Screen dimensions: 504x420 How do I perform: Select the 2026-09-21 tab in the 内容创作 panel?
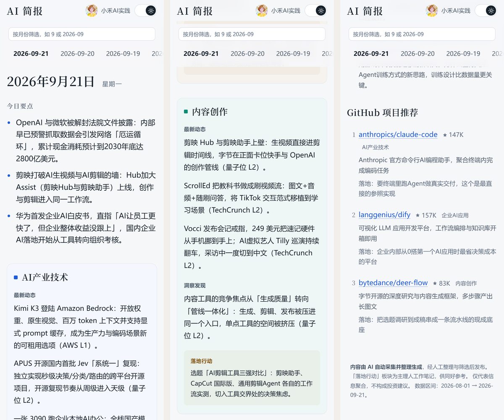201,54
